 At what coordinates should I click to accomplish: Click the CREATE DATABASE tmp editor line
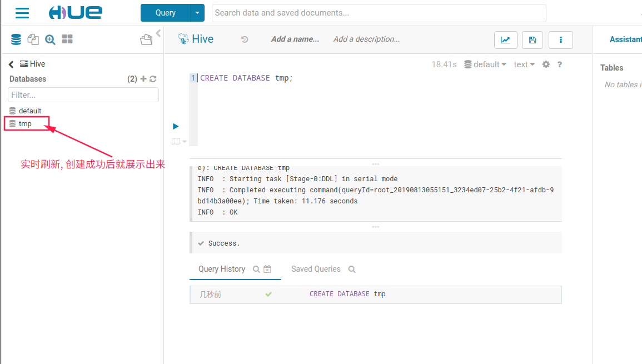(246, 78)
